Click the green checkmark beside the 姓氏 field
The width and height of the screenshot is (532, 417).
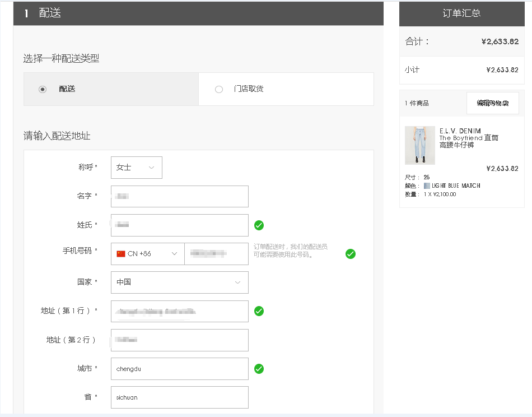(259, 225)
